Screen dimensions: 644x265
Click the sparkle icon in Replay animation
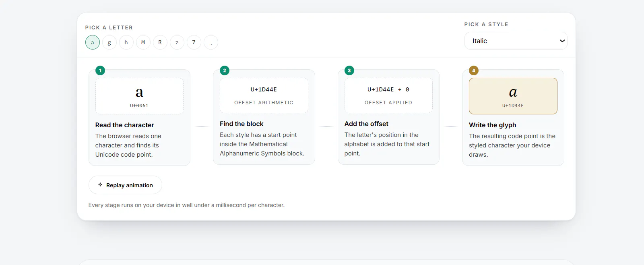[x=100, y=185]
